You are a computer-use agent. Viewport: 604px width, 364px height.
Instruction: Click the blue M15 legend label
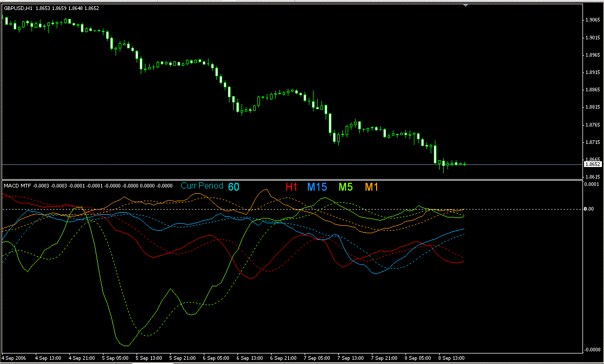tap(317, 187)
